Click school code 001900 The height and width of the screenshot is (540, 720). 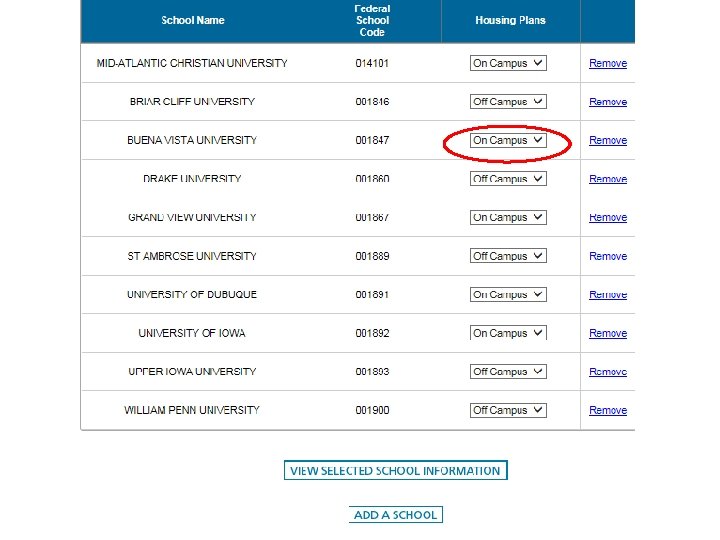[x=372, y=410]
